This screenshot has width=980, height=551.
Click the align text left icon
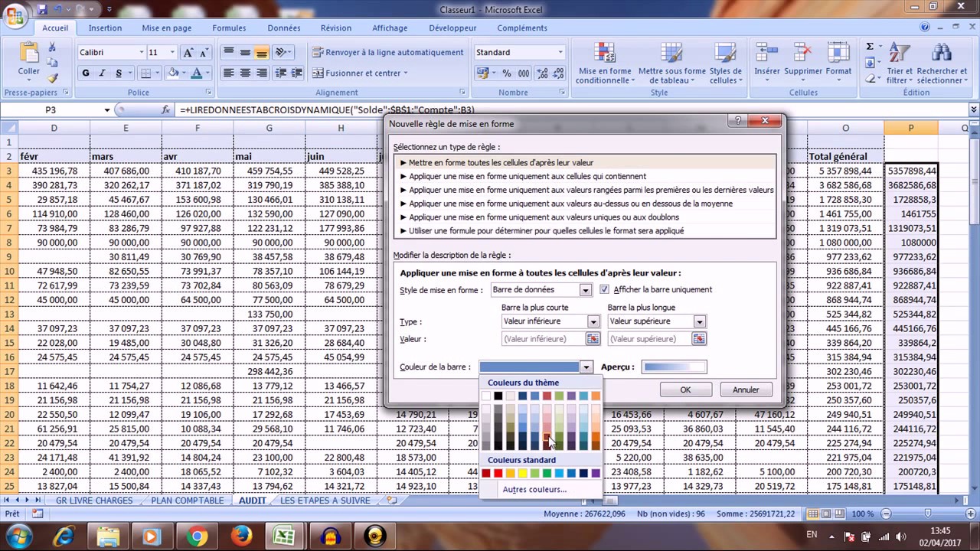228,73
